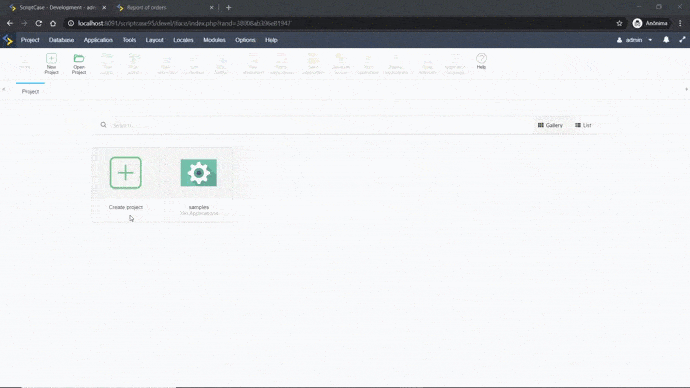This screenshot has height=388, width=690.
Task: Click the left tab scroll arrow
Action: tap(4, 89)
